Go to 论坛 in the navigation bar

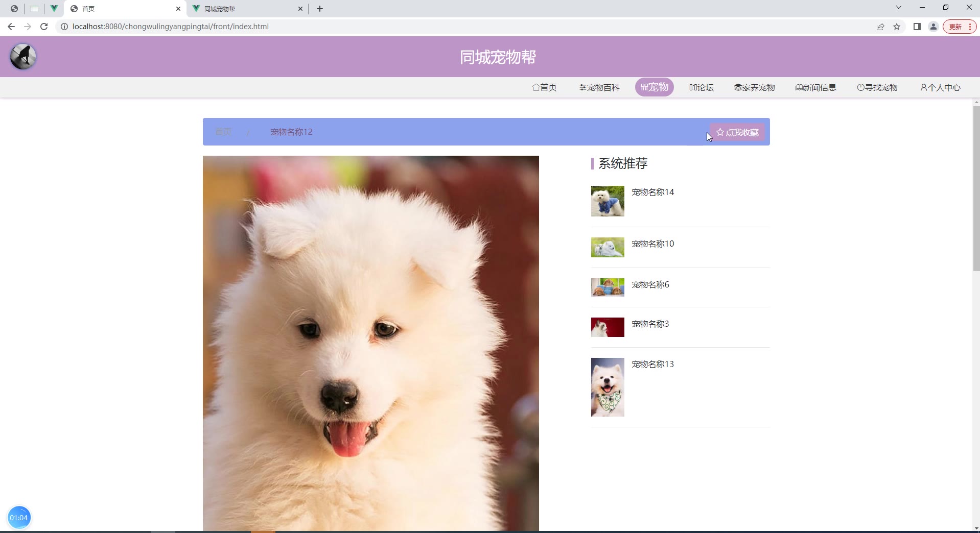(x=701, y=87)
